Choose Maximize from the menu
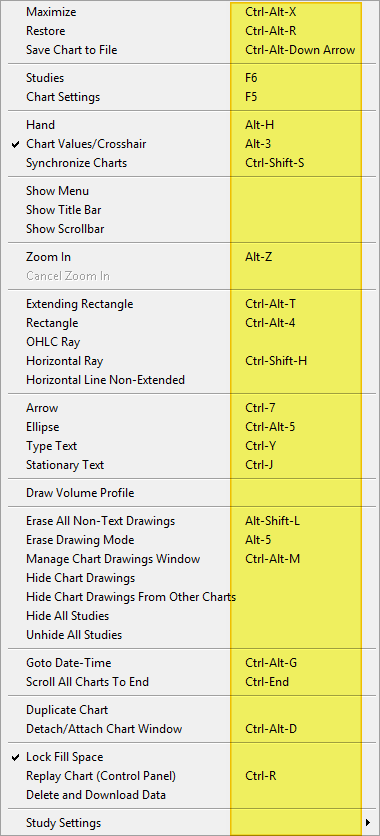Screen dimensions: 380x836 click(190, 12)
